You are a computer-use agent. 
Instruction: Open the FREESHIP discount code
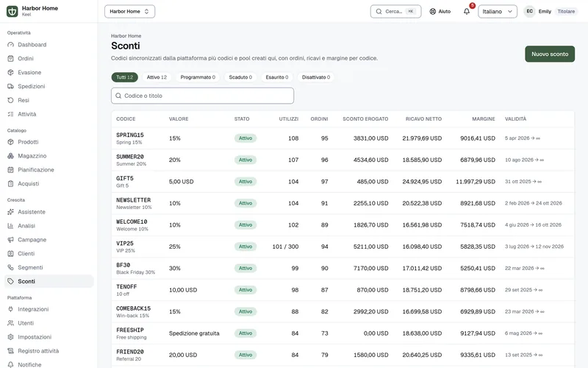(130, 330)
